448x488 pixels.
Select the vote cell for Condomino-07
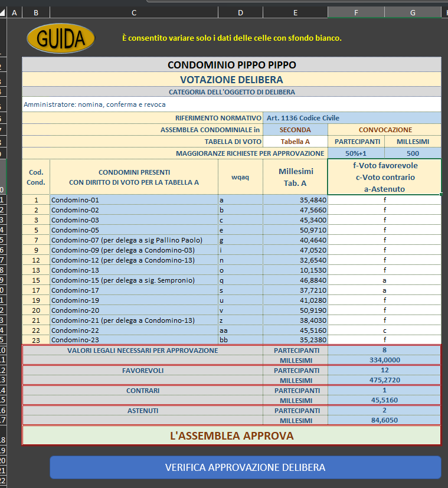click(384, 240)
